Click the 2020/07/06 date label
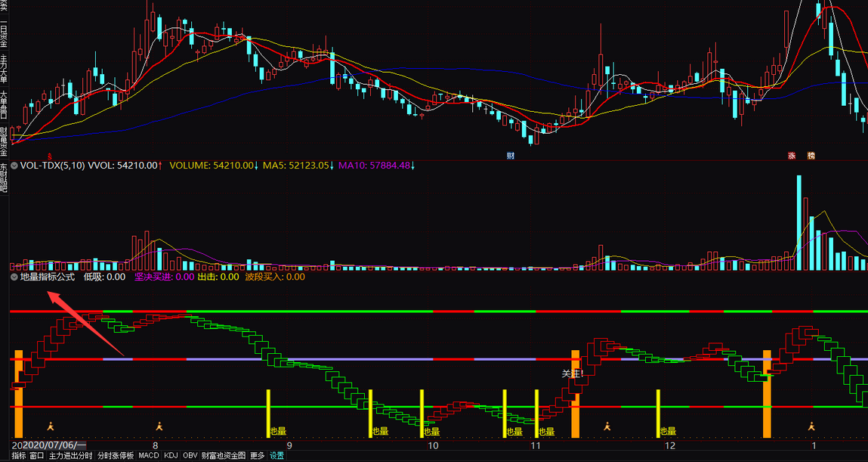The height and width of the screenshot is (462, 868). (53, 445)
